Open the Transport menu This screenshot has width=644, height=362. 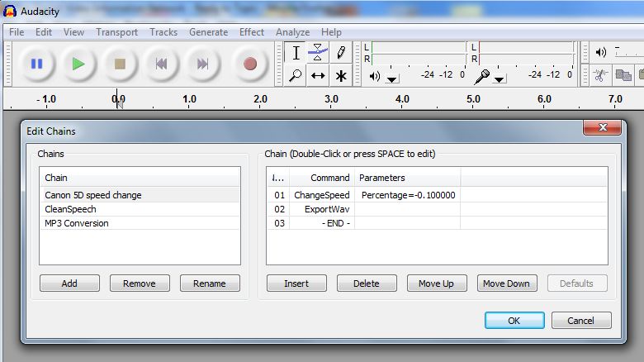[x=117, y=32]
